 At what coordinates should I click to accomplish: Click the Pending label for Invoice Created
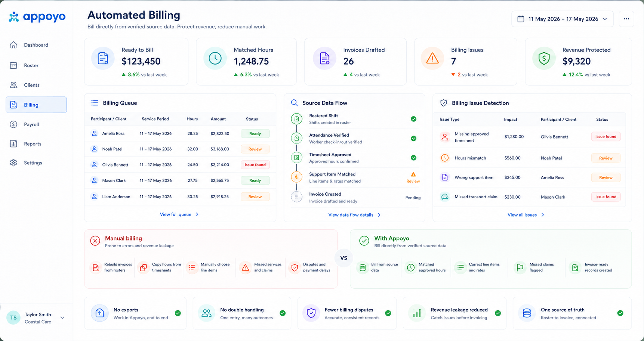click(413, 198)
